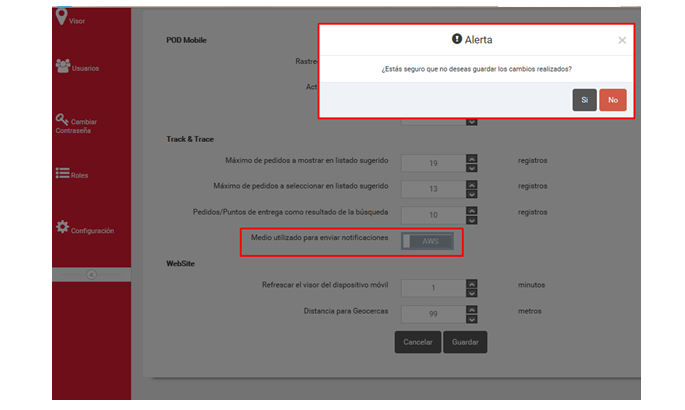Close the Alerta dialog with X
Image resolution: width=685 pixels, height=410 pixels.
pos(622,40)
